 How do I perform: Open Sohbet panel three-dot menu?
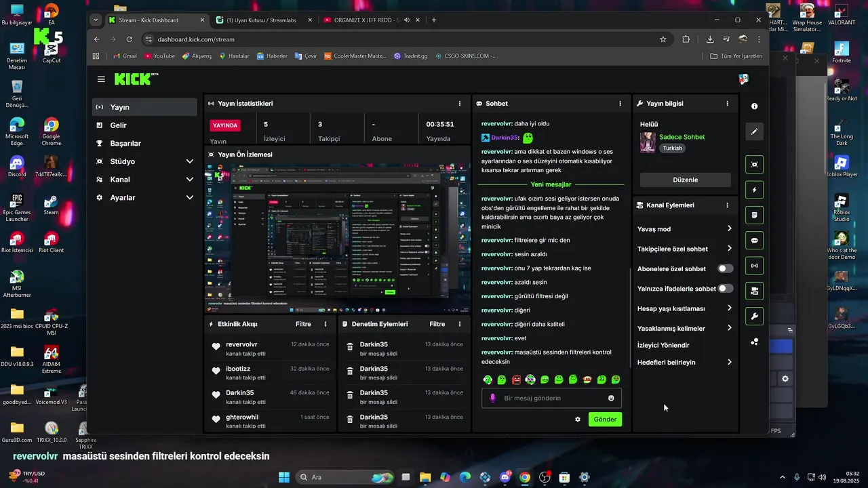click(620, 104)
